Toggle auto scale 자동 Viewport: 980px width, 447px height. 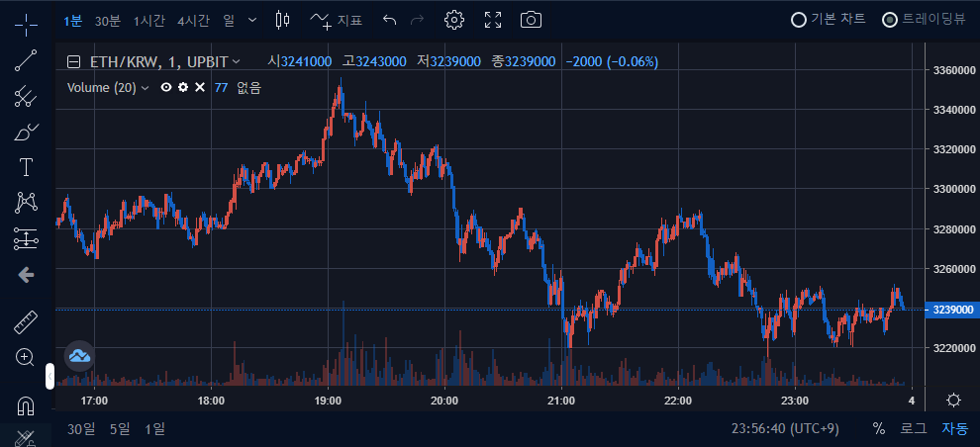[955, 429]
